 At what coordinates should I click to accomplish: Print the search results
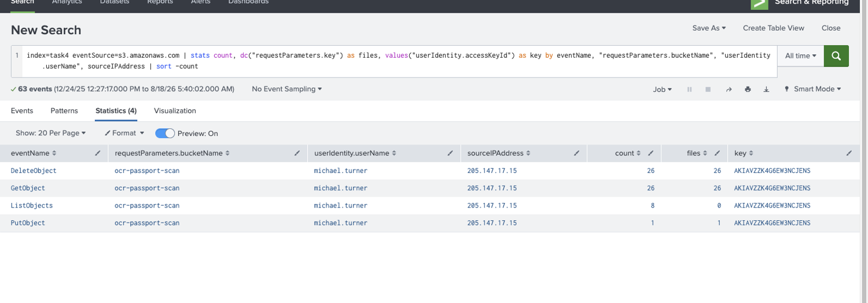click(x=748, y=90)
